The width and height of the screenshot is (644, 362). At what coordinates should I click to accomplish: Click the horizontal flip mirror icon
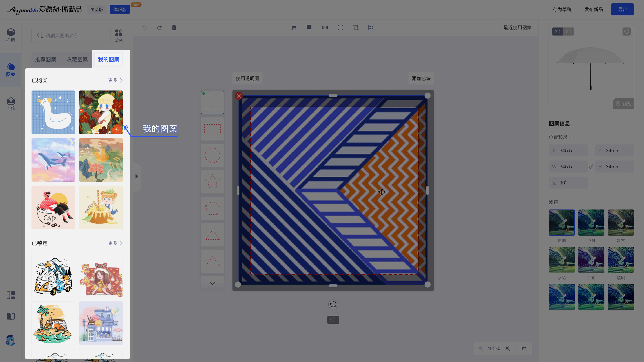click(x=325, y=27)
